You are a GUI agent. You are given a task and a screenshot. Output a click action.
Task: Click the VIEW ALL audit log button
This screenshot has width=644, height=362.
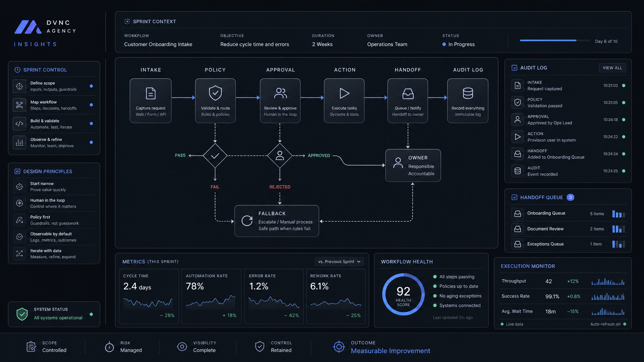pyautogui.click(x=612, y=68)
